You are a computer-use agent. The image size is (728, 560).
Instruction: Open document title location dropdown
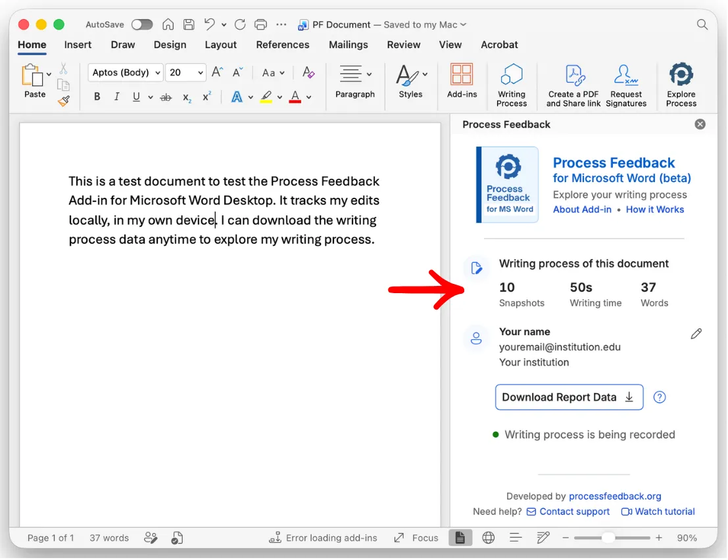click(464, 24)
